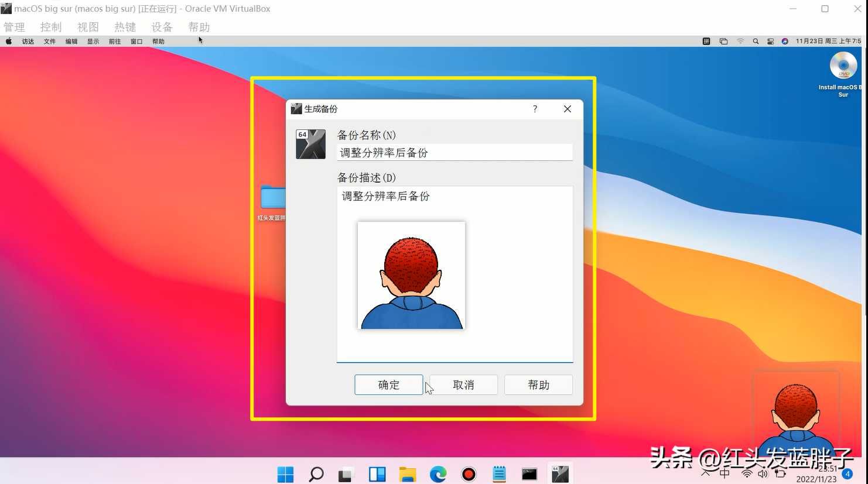Click the red screen recorder taskbar icon
This screenshot has height=484, width=868.
(x=469, y=474)
